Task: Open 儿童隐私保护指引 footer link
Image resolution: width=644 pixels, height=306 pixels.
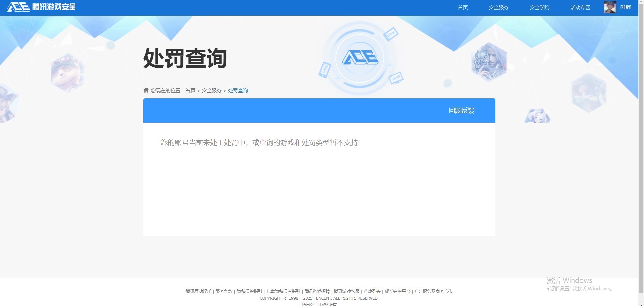Action: [x=283, y=291]
